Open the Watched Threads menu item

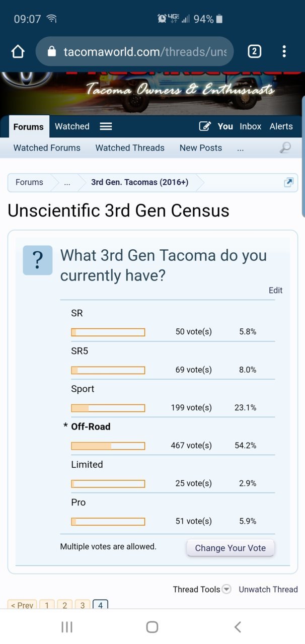pos(130,148)
